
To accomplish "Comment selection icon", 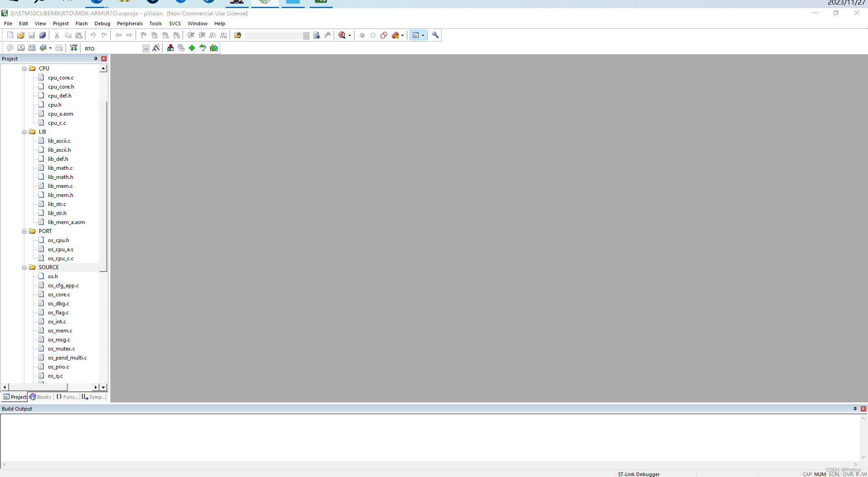I will click(212, 35).
